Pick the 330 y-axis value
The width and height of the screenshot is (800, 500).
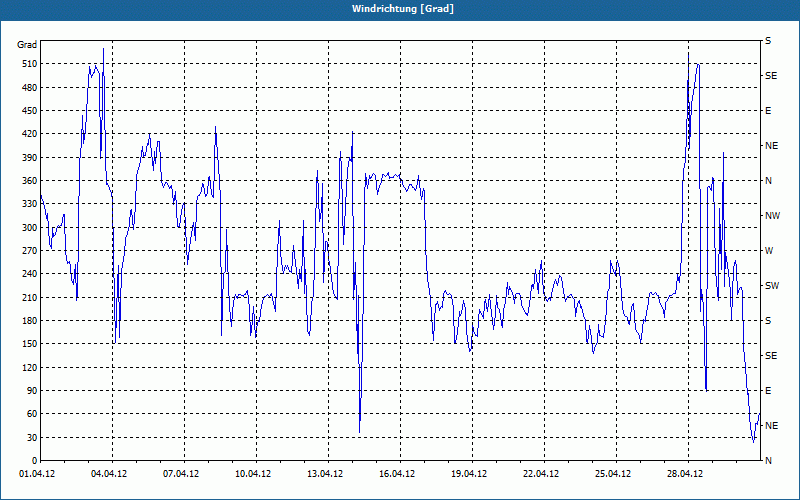(x=30, y=204)
